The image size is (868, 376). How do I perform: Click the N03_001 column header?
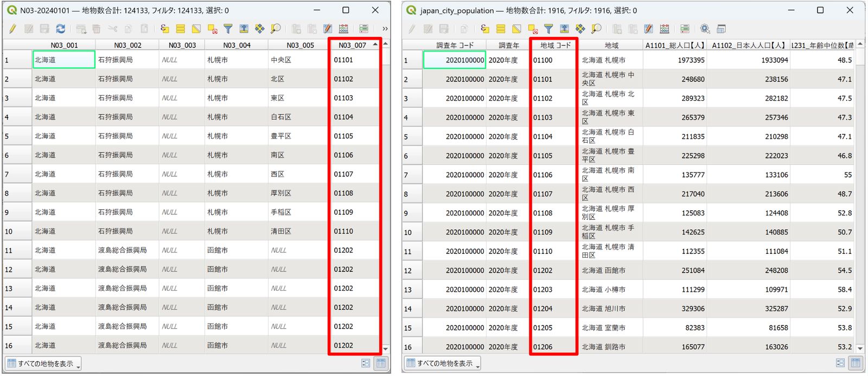coord(64,45)
